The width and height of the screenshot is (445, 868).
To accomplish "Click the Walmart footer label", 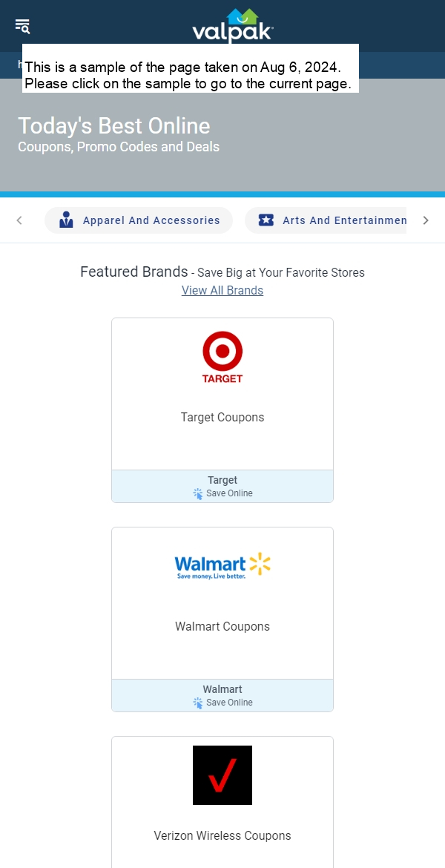I will (x=222, y=689).
